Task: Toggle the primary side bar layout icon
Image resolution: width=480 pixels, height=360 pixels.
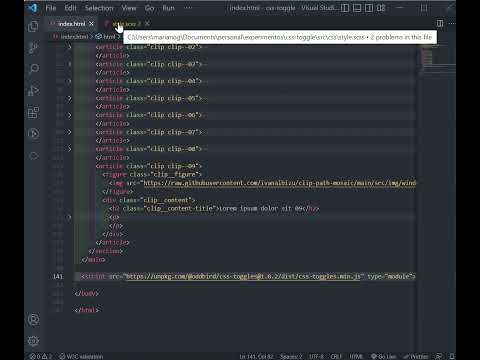Action: click(345, 8)
